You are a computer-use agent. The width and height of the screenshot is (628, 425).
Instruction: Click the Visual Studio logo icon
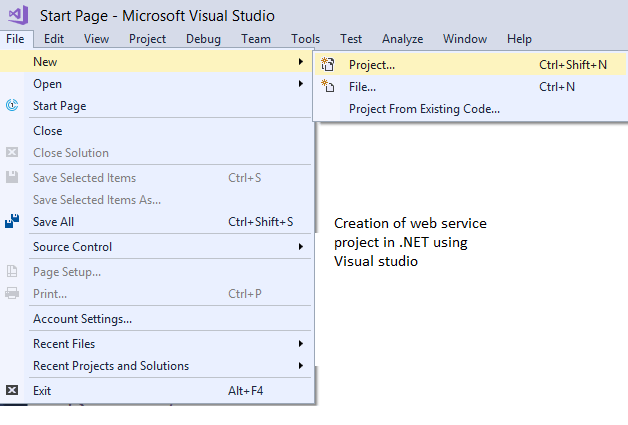click(18, 15)
